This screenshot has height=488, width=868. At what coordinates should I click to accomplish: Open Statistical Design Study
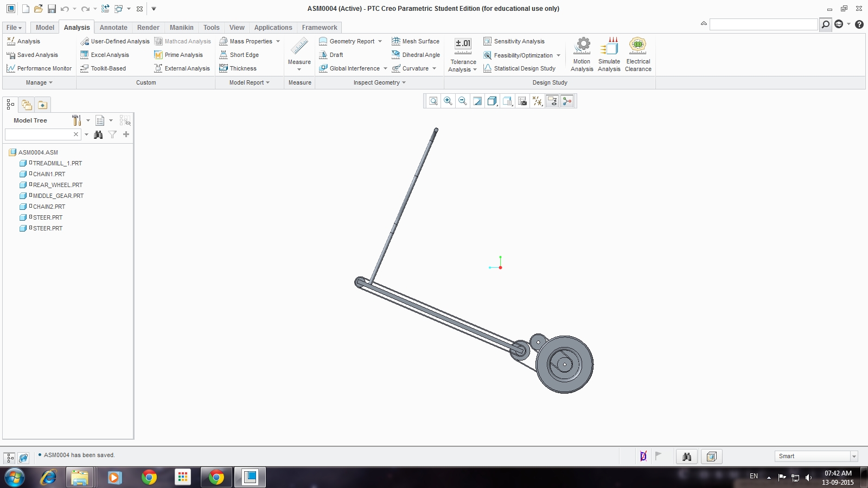tap(519, 68)
